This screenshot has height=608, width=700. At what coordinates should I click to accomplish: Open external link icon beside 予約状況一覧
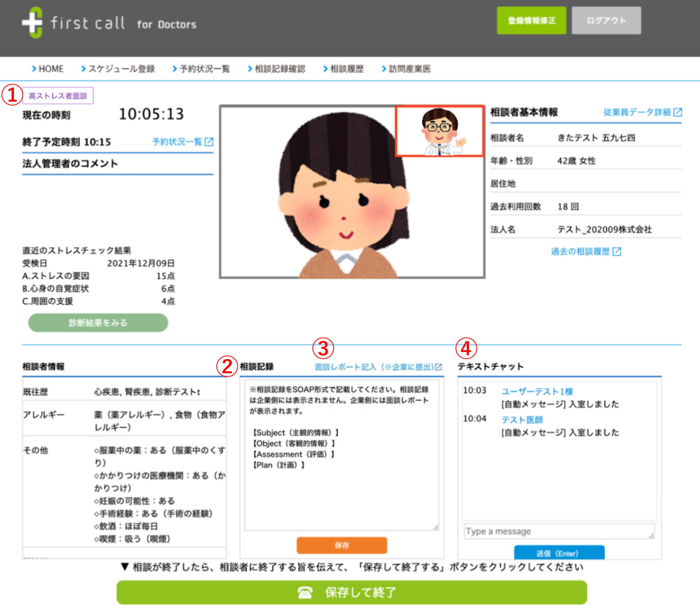click(x=209, y=142)
